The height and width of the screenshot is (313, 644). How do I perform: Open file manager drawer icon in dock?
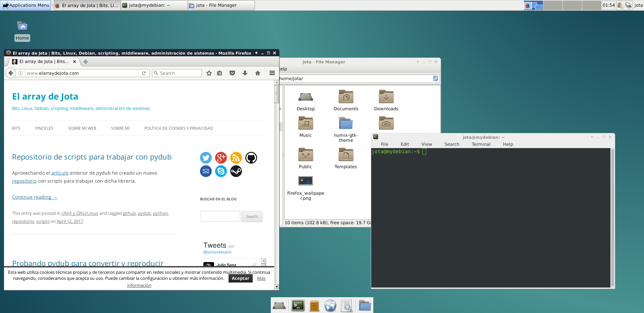pos(314,306)
